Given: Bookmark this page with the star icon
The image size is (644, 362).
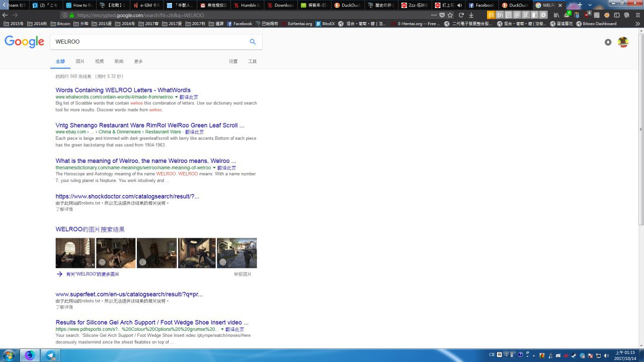Looking at the screenshot, I should pos(450,15).
